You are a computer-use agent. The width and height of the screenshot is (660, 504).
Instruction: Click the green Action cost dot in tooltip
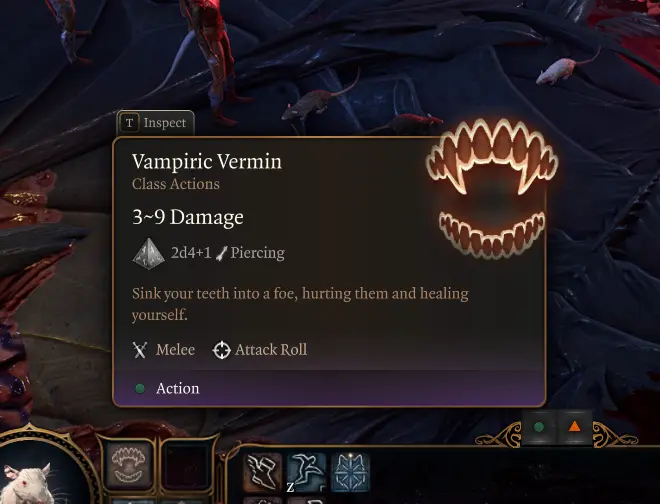(x=140, y=388)
